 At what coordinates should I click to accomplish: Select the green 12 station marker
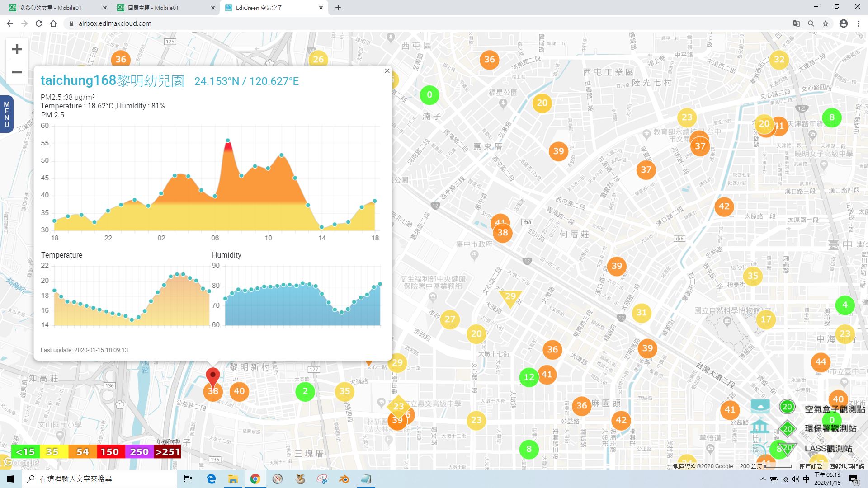tap(529, 377)
